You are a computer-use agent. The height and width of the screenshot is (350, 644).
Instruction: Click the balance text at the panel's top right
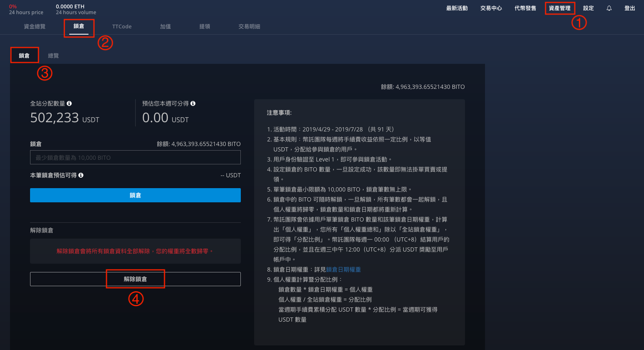point(423,87)
